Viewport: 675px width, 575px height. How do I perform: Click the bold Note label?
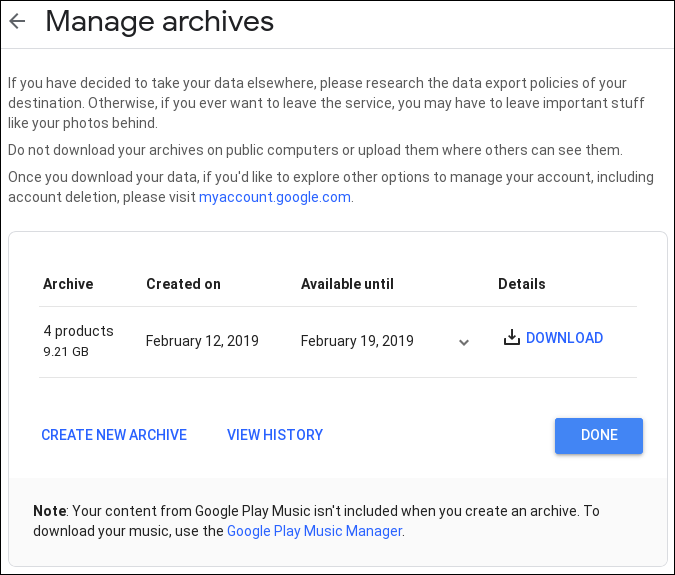[x=50, y=511]
